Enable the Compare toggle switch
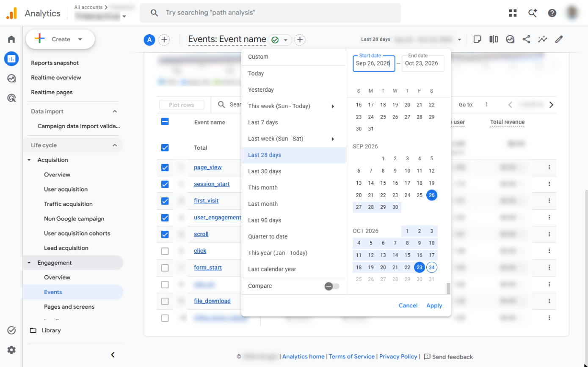Viewport: 588px width, 367px height. [x=331, y=286]
